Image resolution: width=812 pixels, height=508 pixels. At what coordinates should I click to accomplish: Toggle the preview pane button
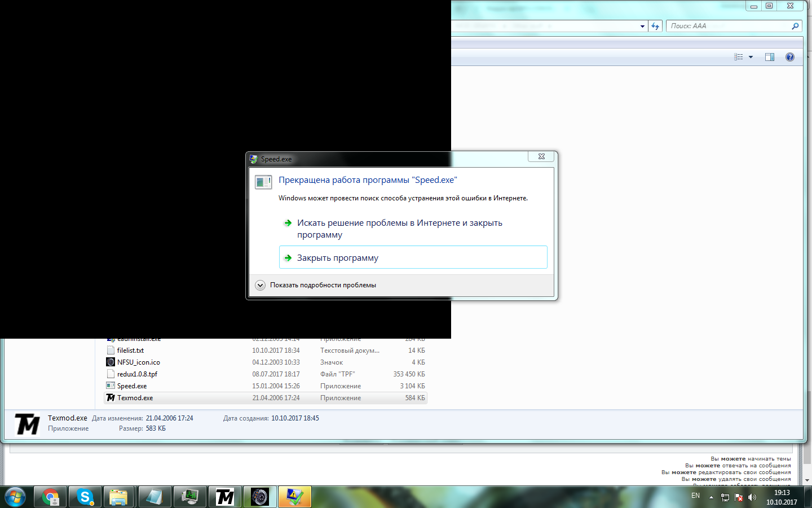click(x=770, y=57)
